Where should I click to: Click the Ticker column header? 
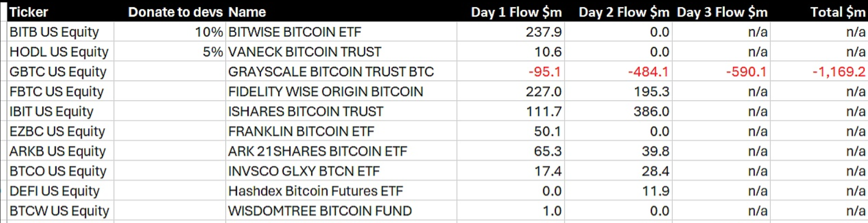coord(29,12)
